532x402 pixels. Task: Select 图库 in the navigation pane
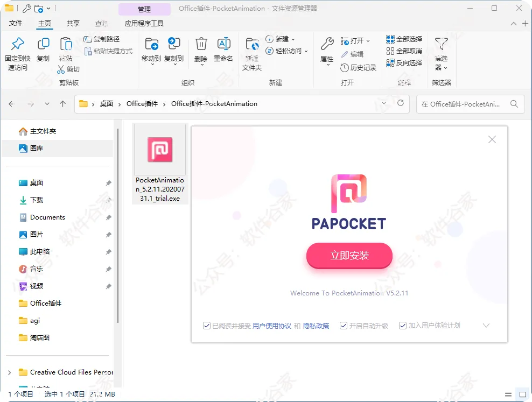coord(58,148)
